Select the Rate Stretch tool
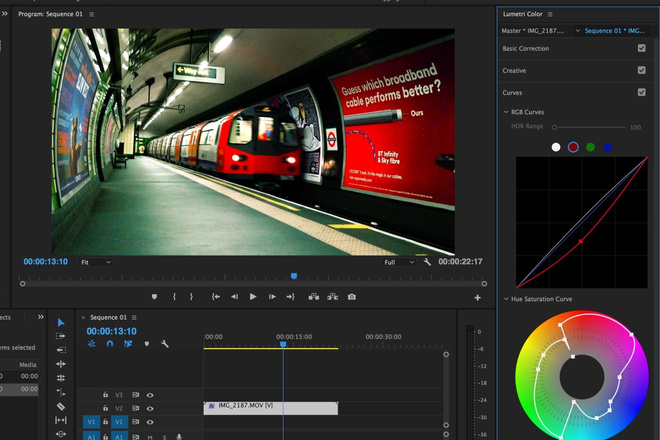Viewport: 660px width, 440px height. pyautogui.click(x=61, y=392)
